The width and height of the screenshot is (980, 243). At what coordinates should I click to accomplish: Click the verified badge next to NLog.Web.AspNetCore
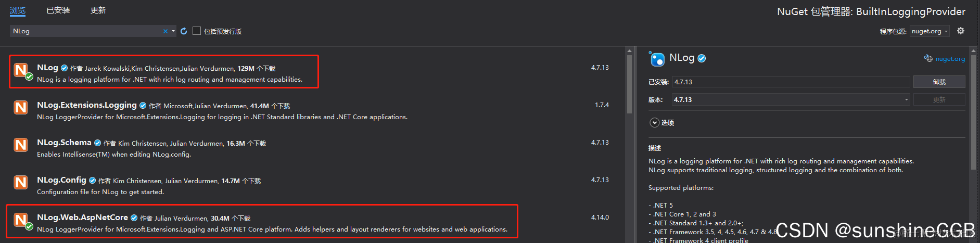(x=134, y=218)
